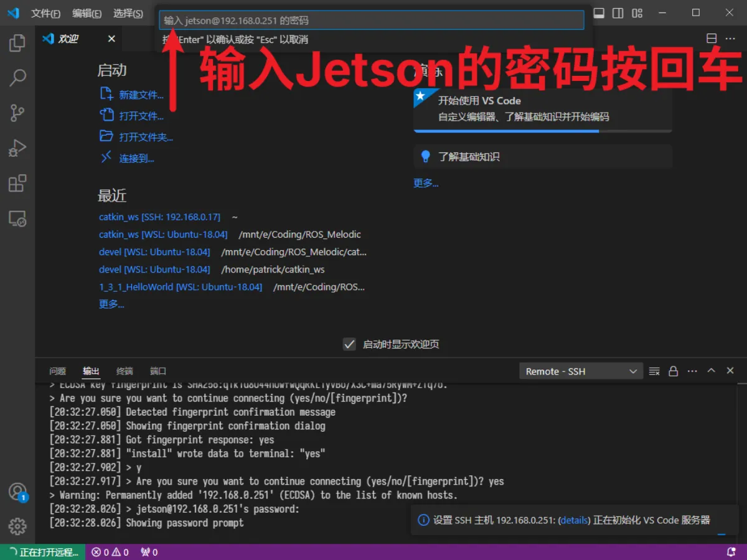Open the Remote - SSH output channel dropdown
Image resolution: width=747 pixels, height=560 pixels.
[x=580, y=371]
